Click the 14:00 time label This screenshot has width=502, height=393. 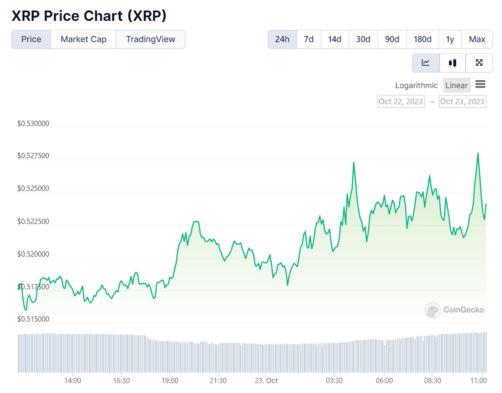pos(73,380)
